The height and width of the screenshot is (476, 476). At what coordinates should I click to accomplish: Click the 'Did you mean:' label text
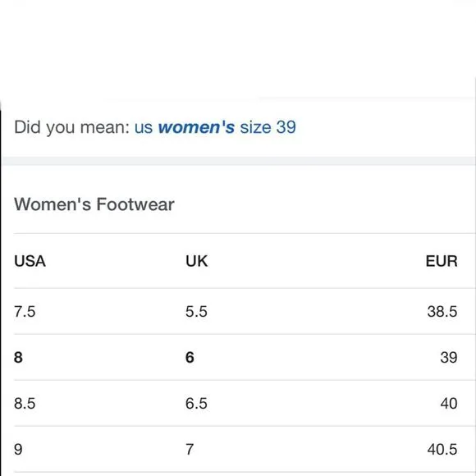(72, 127)
